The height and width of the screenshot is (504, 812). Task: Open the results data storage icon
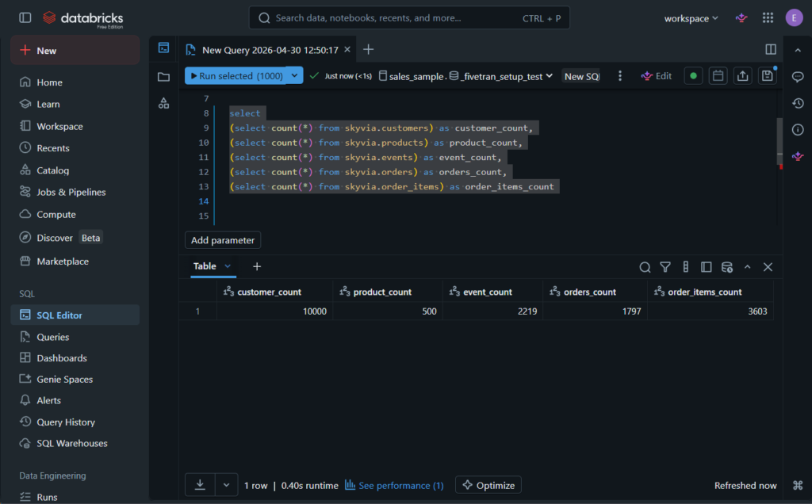click(x=727, y=267)
